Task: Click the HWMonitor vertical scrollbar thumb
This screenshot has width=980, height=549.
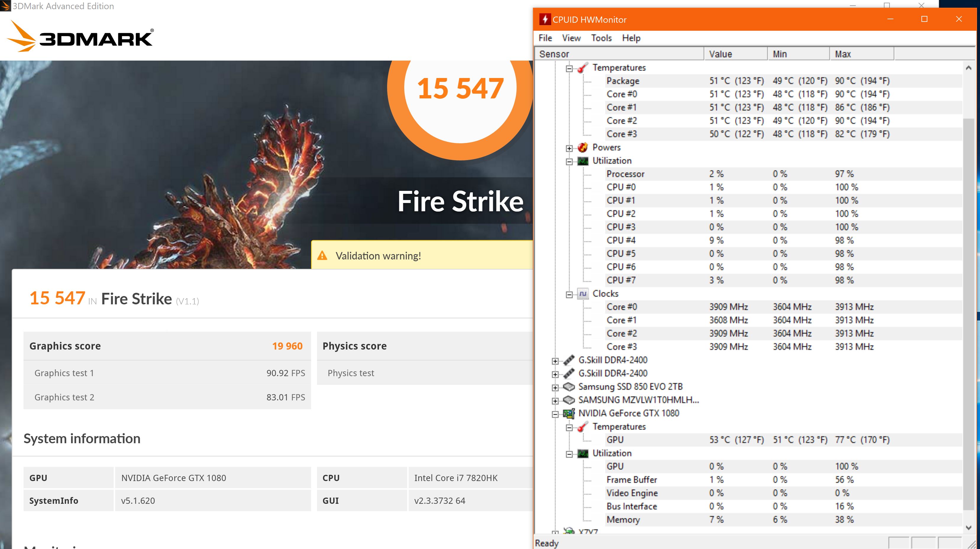Action: point(968,315)
